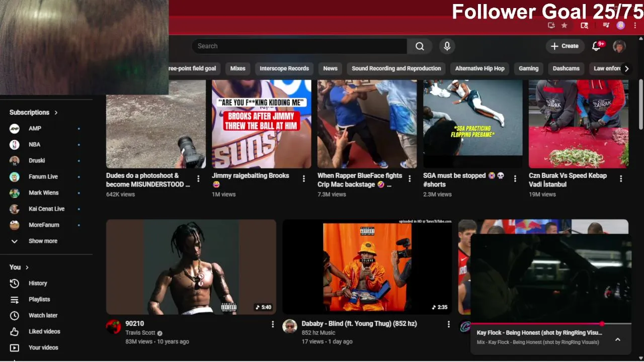The image size is (644, 362).
Task: Open Kai Cenat Live channel subscription
Action: [46, 209]
